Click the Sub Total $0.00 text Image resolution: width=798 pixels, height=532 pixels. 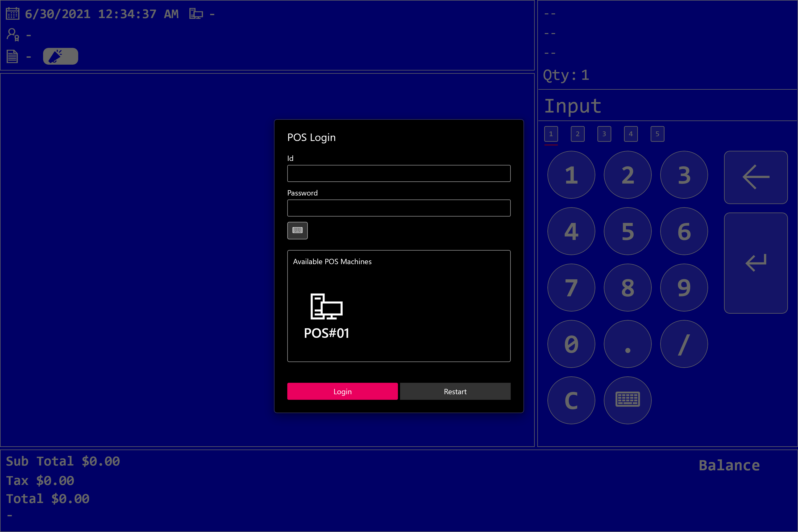(63, 462)
